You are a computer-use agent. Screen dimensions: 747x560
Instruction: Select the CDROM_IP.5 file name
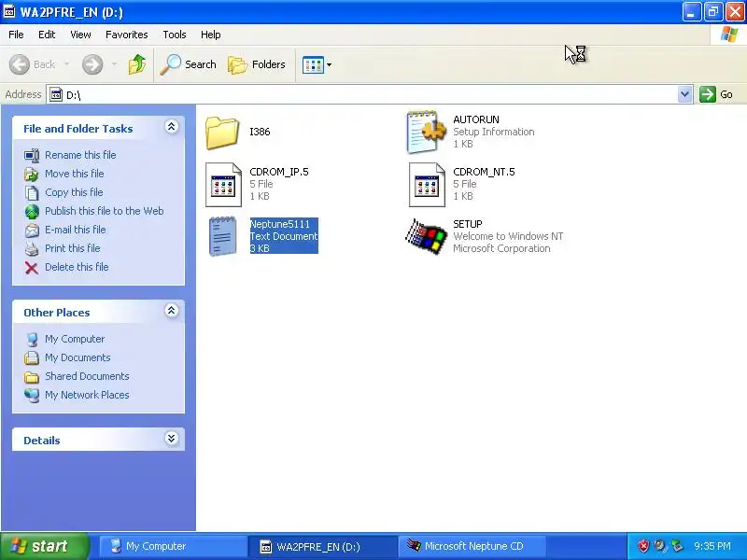pos(279,172)
